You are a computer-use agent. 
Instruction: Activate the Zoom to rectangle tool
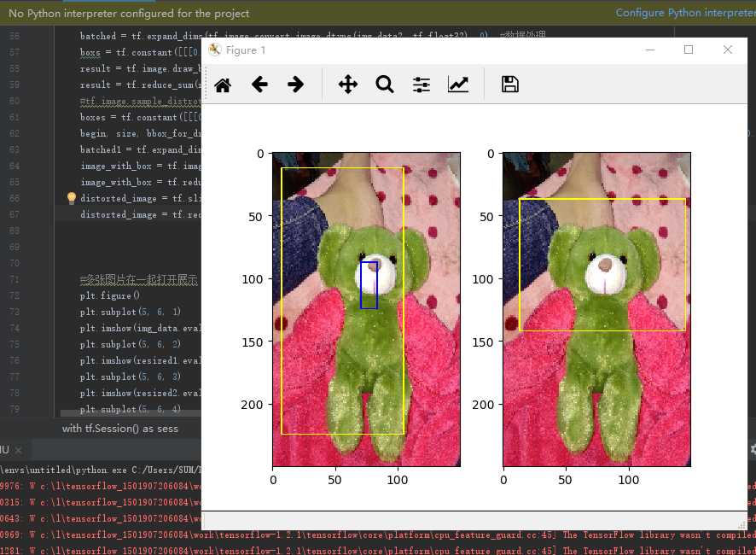[385, 85]
